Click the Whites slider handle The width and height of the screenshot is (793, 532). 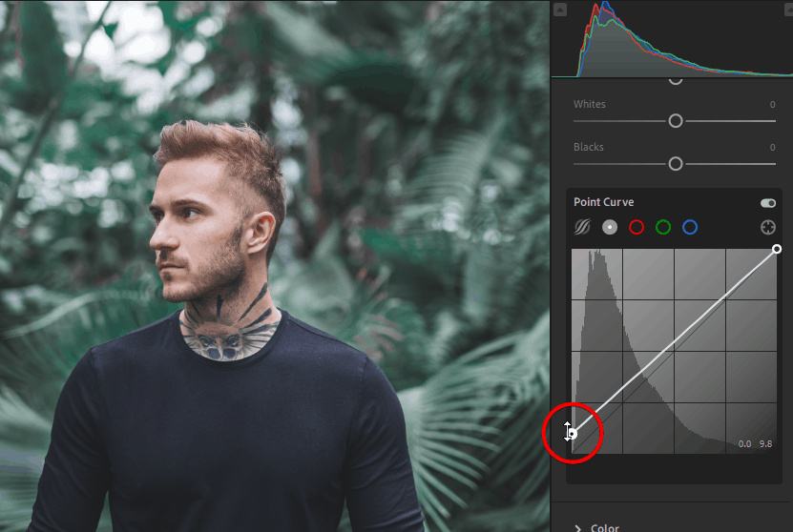[676, 121]
